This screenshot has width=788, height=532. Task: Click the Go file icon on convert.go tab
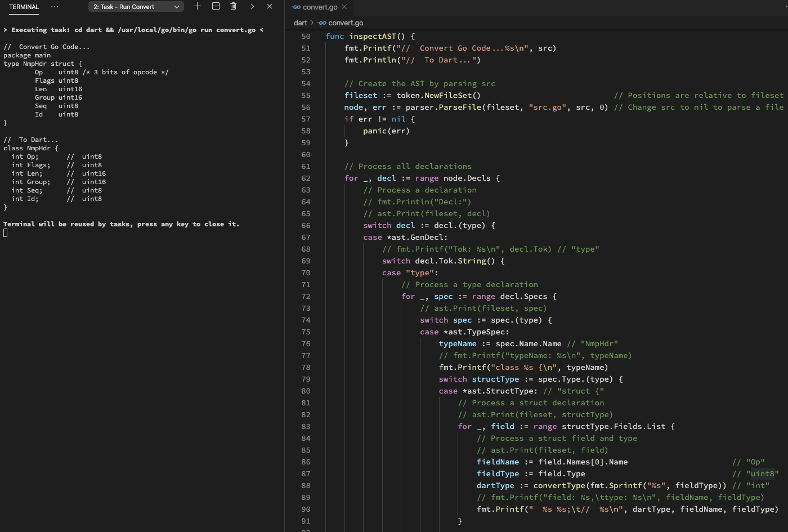coord(297,7)
